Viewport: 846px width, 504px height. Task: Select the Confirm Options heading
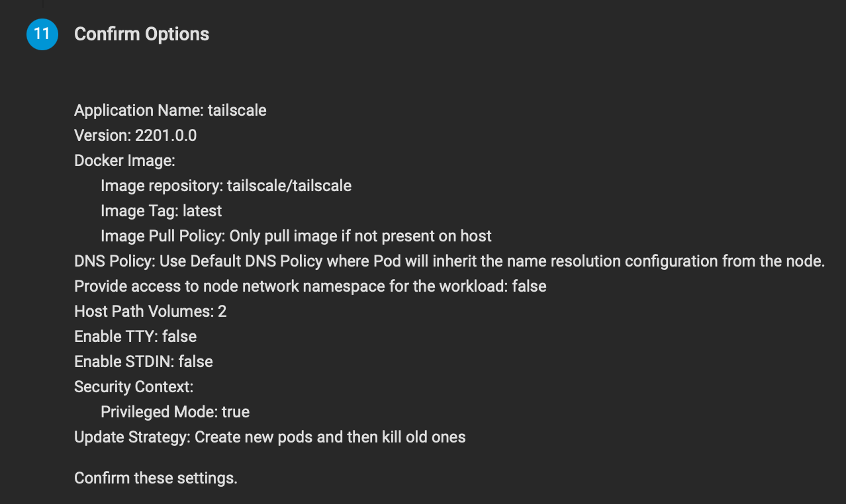(142, 34)
